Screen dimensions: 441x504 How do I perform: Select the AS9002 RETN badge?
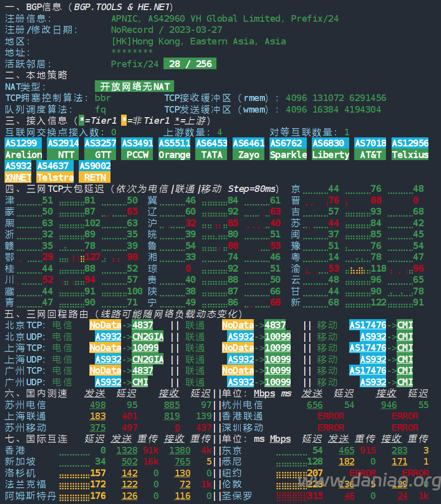tap(95, 172)
